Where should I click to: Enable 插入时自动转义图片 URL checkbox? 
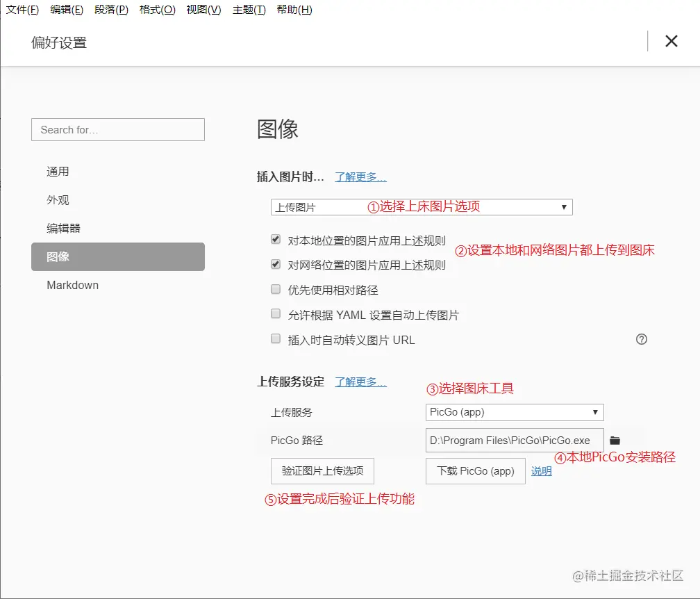point(276,338)
